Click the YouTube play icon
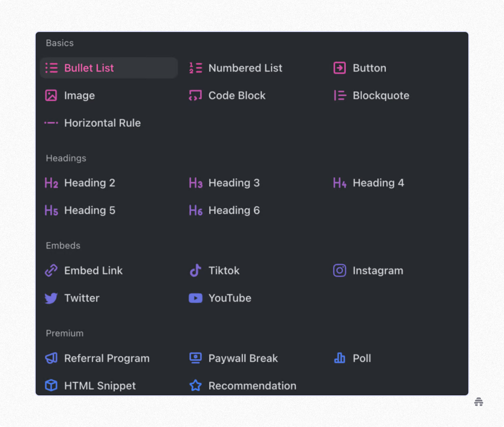The height and width of the screenshot is (427, 504). pos(196,298)
